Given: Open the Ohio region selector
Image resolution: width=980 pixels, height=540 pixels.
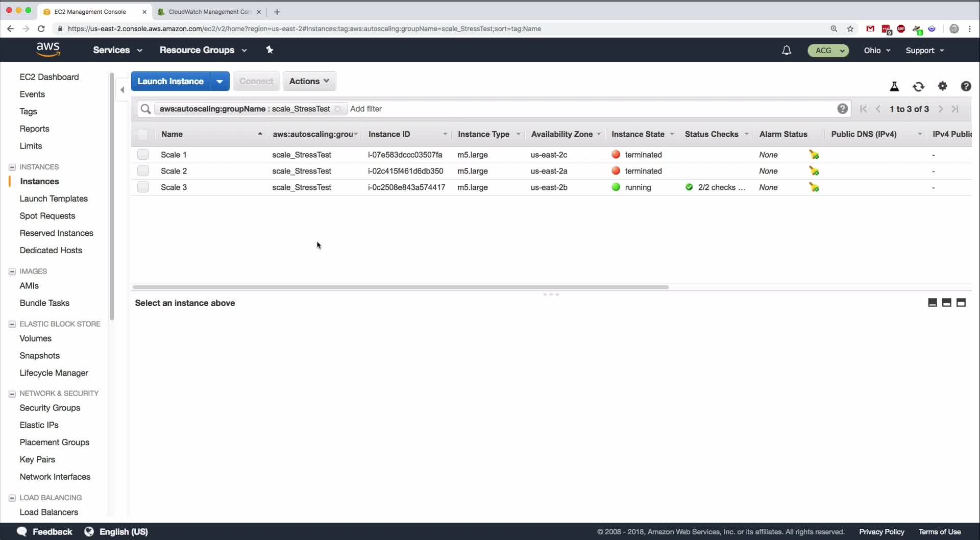Looking at the screenshot, I should click(x=877, y=50).
